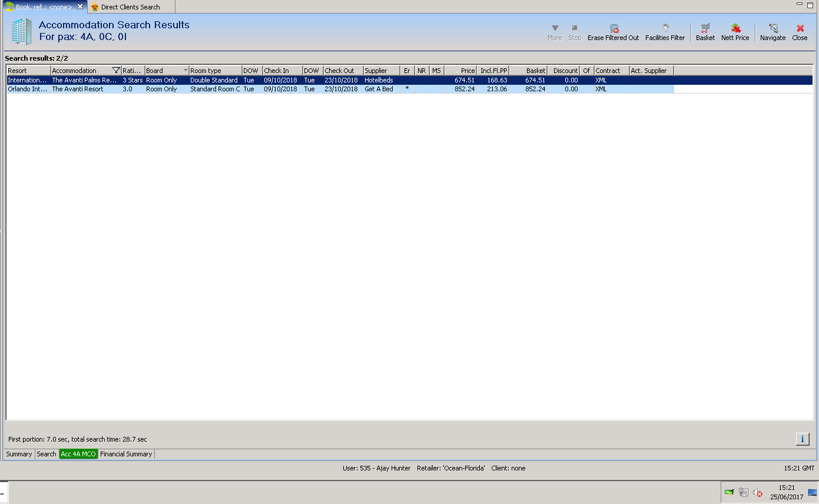Go to the Financial Summary tab
Viewport: 819px width, 504px height.
(x=126, y=454)
